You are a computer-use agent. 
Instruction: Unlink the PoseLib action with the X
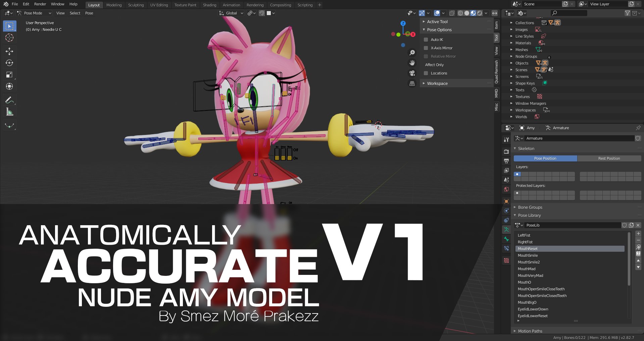(638, 225)
